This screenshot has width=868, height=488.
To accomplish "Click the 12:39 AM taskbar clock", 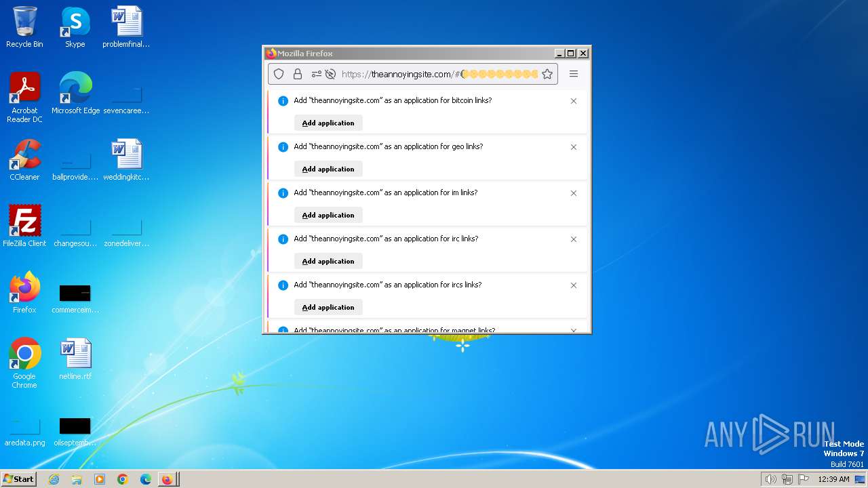I will point(833,479).
